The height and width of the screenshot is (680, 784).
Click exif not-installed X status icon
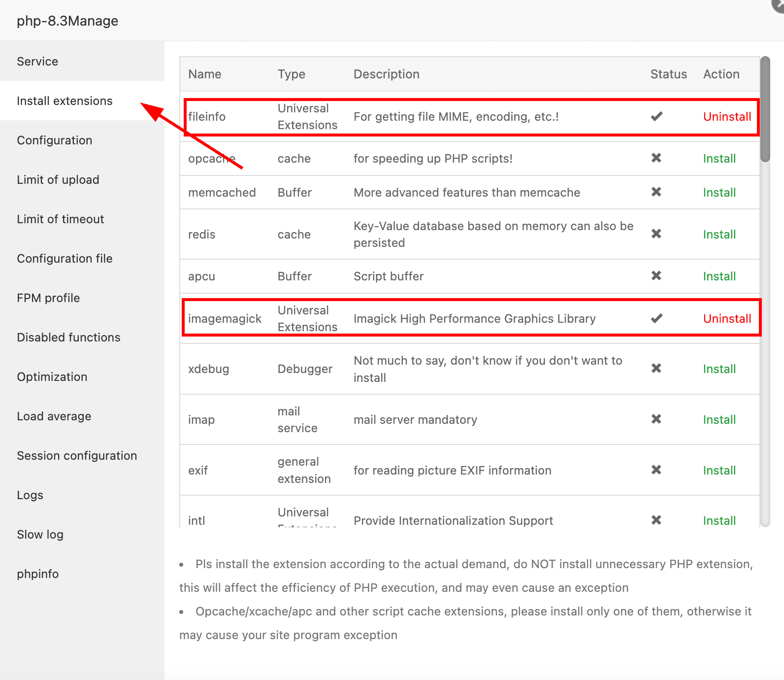(x=656, y=470)
